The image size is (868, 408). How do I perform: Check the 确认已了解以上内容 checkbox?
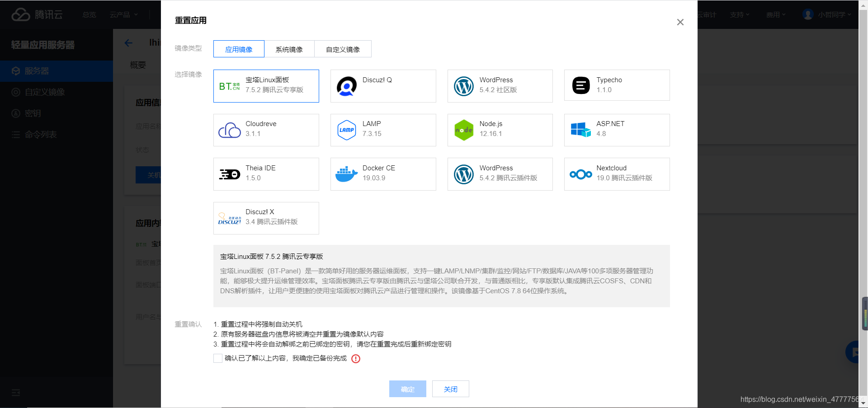click(218, 358)
